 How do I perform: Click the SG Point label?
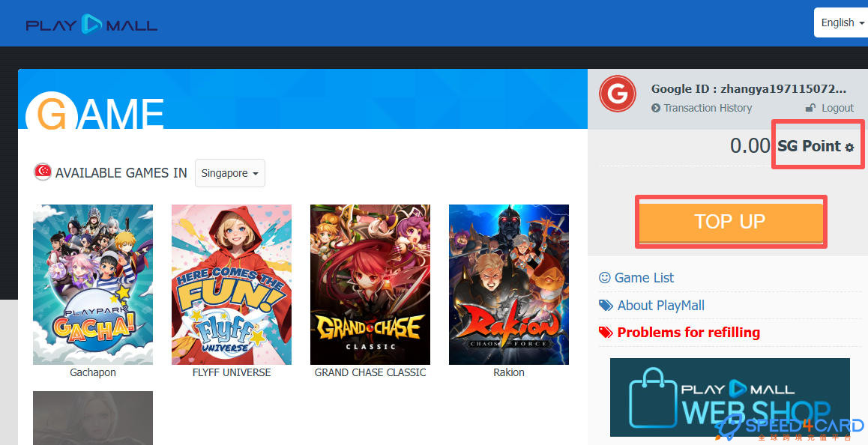810,146
